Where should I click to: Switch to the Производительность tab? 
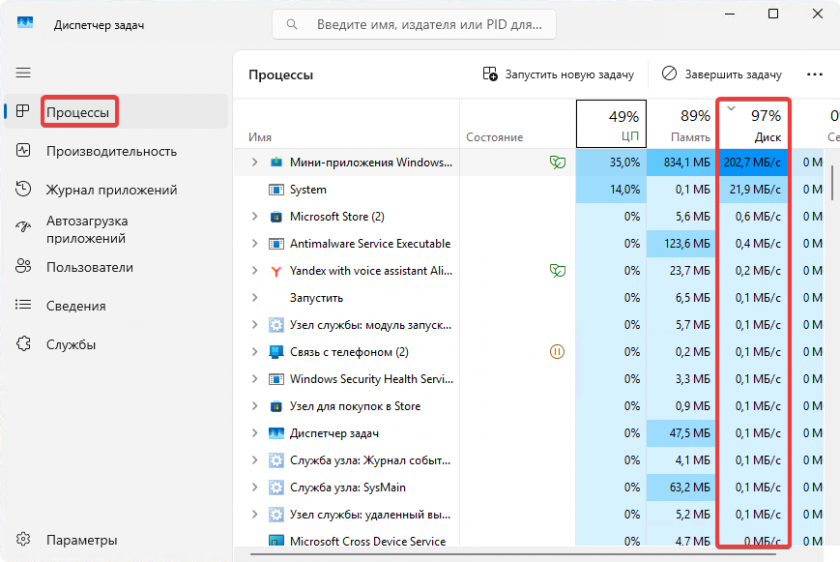point(111,151)
